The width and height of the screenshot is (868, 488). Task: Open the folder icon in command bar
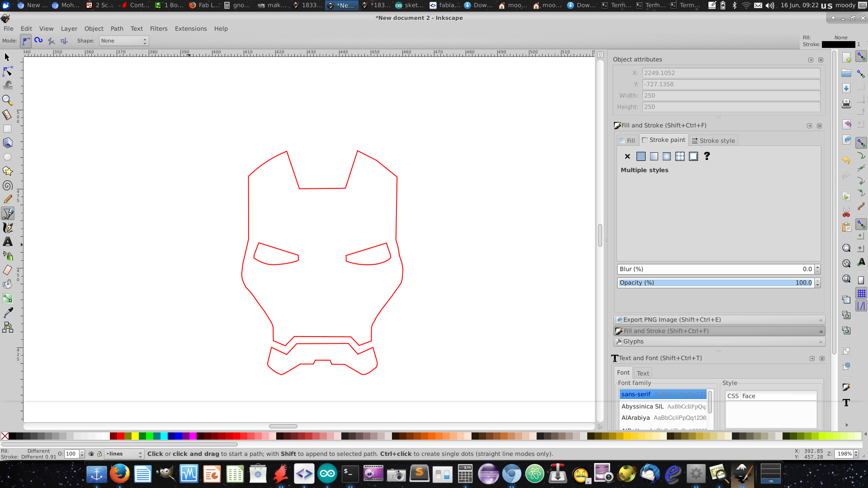pyautogui.click(x=846, y=73)
